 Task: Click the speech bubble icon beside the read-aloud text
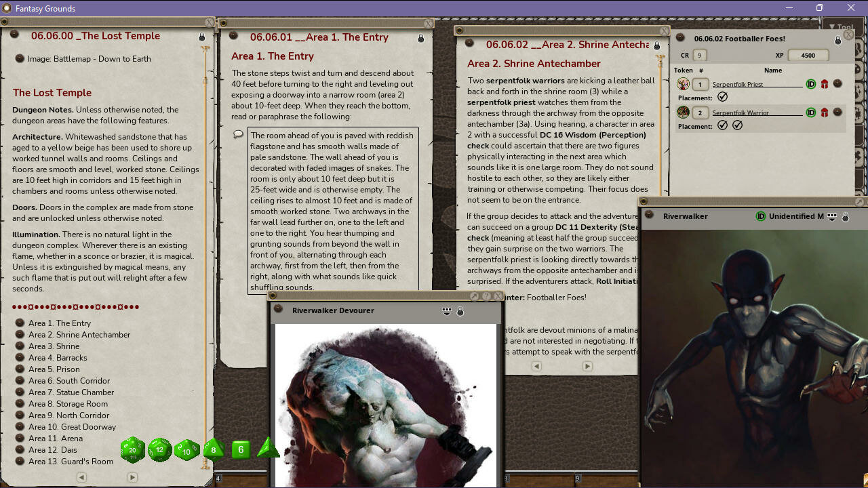click(x=238, y=134)
